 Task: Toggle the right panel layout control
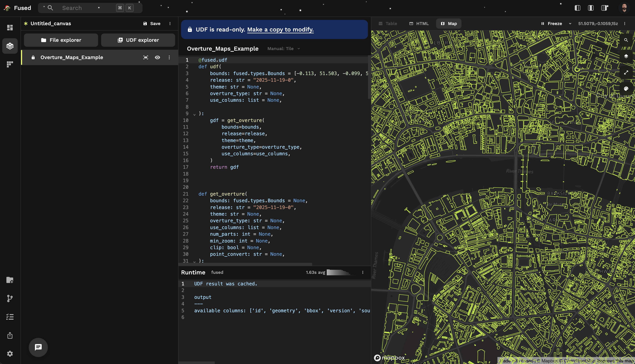pyautogui.click(x=604, y=8)
